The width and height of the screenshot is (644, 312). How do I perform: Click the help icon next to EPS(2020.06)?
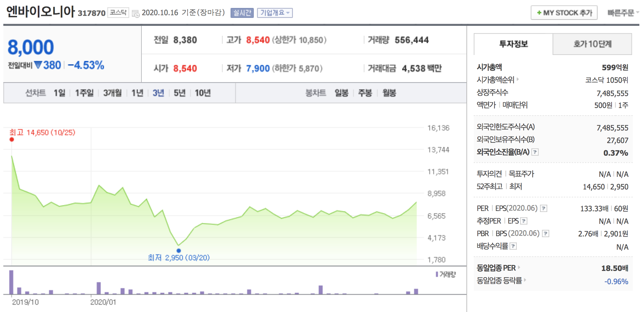point(543,208)
